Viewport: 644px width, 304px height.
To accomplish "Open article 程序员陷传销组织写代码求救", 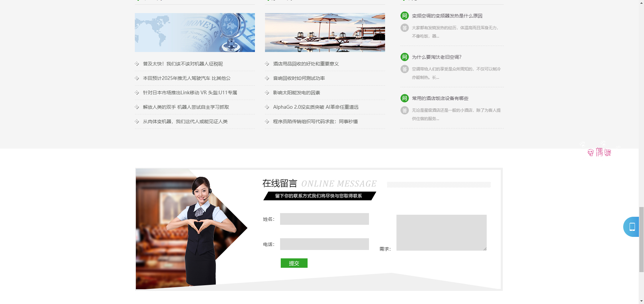I will (315, 121).
